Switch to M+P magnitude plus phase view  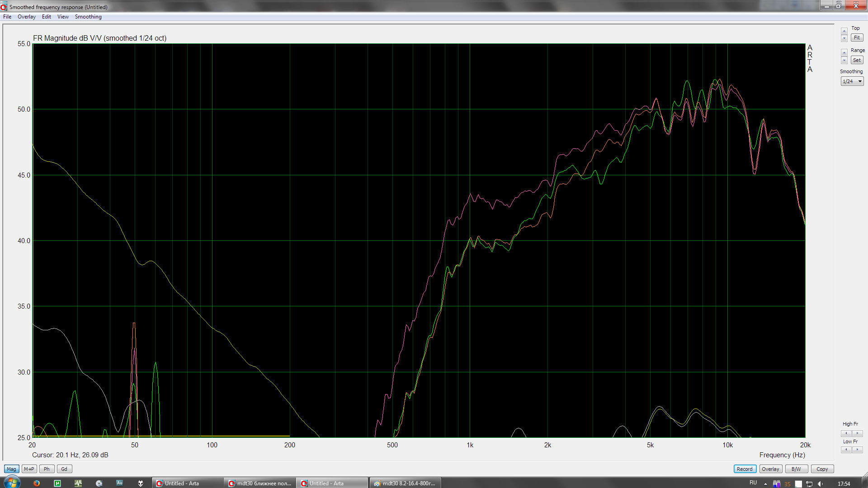29,469
